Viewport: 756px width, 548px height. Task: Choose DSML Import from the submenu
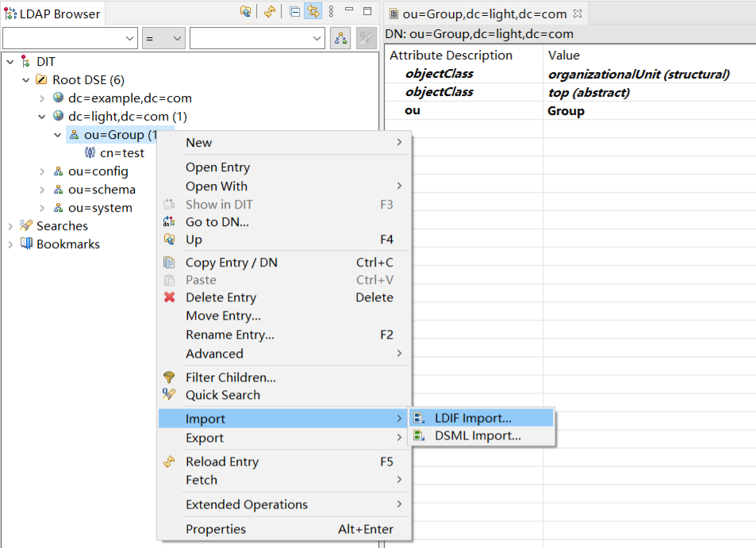pos(478,435)
